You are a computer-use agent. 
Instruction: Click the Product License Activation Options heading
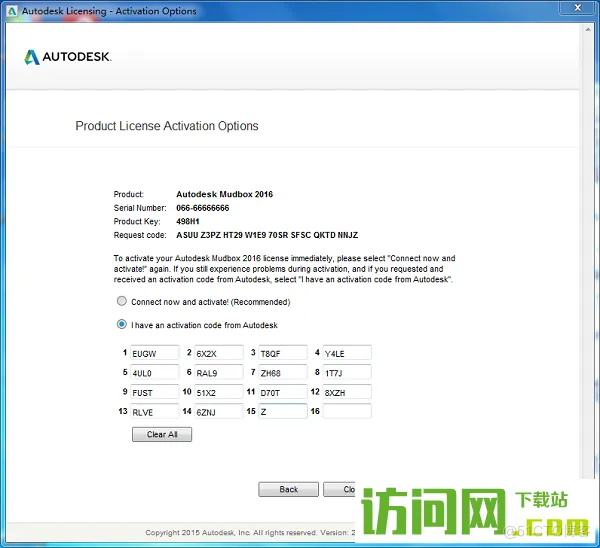[x=166, y=126]
